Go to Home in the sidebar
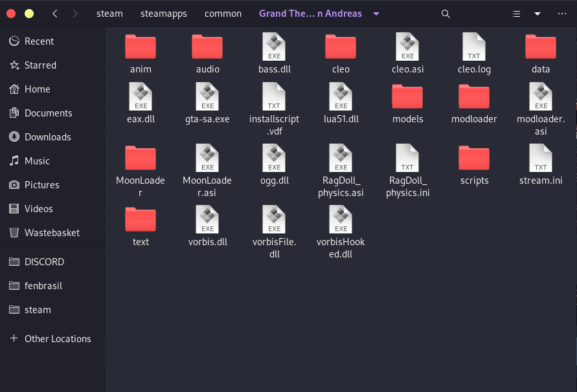Viewport: 577px width, 392px height. 53,89
